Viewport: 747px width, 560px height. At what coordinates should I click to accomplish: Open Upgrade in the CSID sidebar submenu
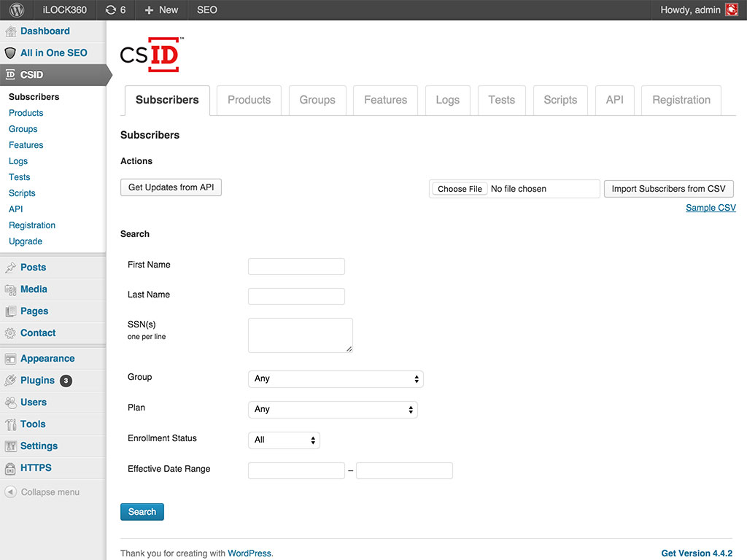coord(26,241)
